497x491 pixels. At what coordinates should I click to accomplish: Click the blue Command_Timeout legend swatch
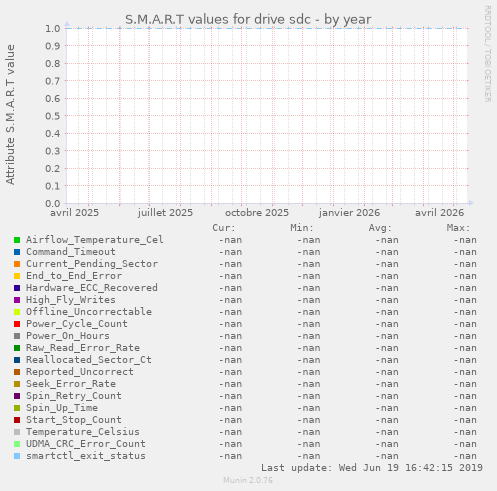[17, 252]
